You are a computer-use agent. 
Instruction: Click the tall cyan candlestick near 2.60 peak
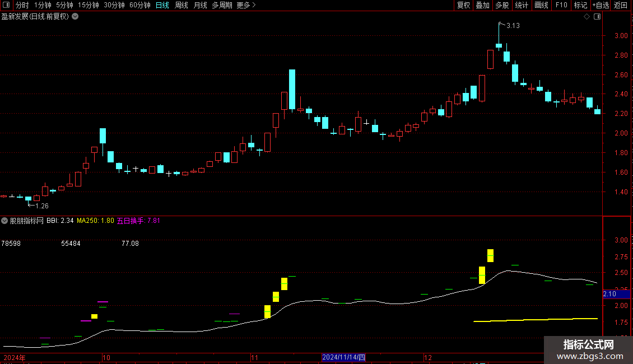(x=292, y=89)
